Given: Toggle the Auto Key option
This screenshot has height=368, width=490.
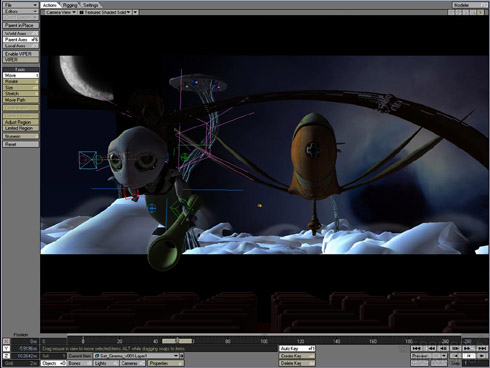Looking at the screenshot, I should 297,349.
